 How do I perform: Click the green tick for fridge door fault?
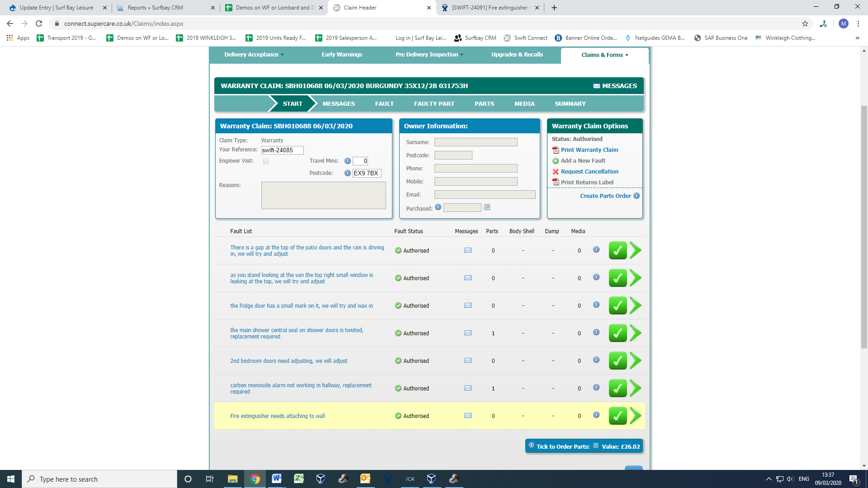pos(618,305)
